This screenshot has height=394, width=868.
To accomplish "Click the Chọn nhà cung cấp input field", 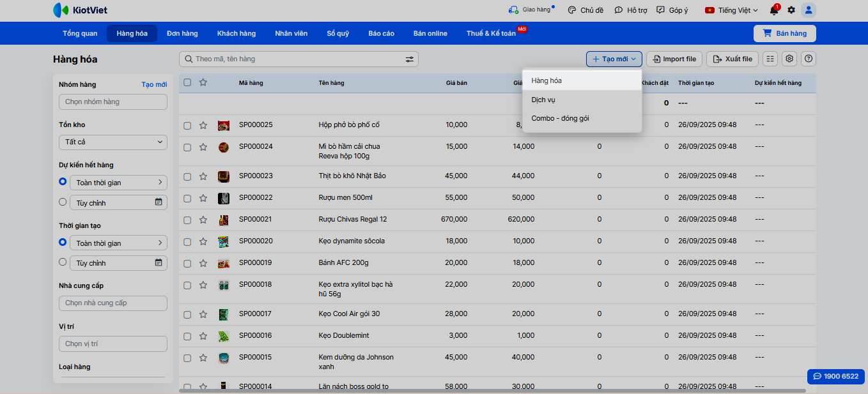I will point(113,303).
